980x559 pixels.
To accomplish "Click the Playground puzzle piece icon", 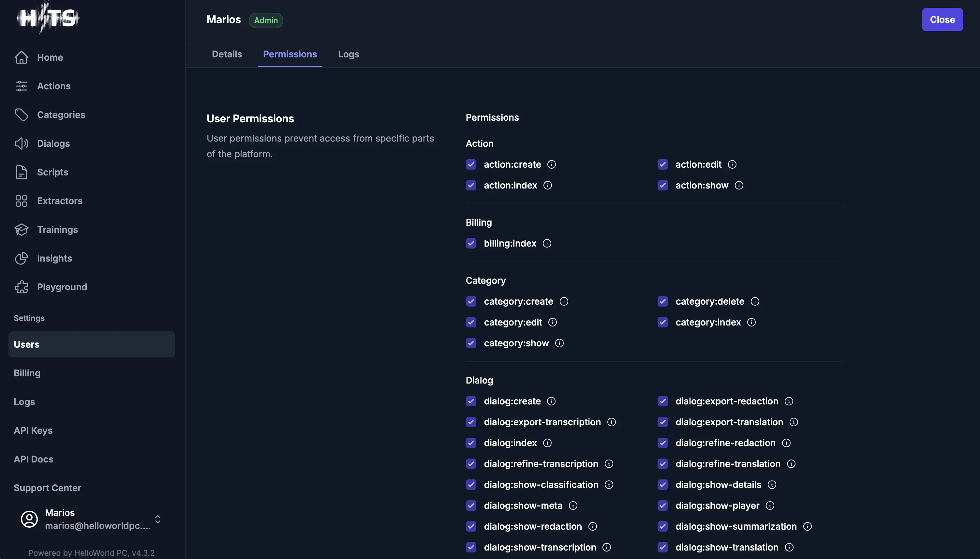I will point(22,287).
